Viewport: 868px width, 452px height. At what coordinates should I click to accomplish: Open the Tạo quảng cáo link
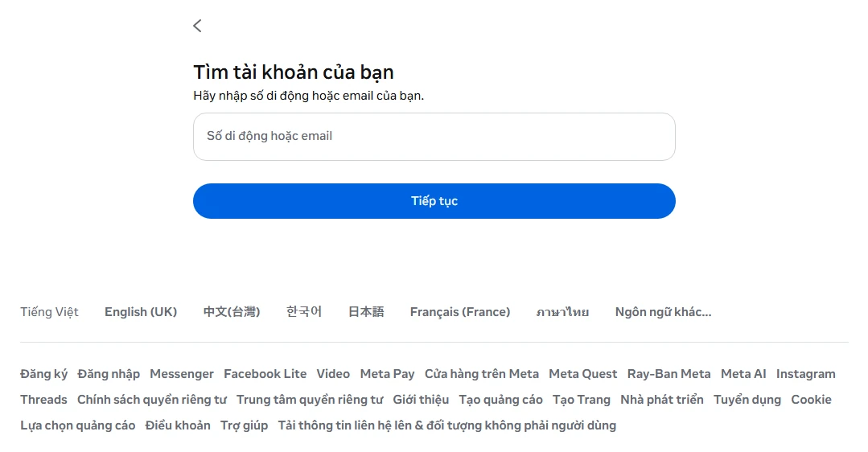500,400
